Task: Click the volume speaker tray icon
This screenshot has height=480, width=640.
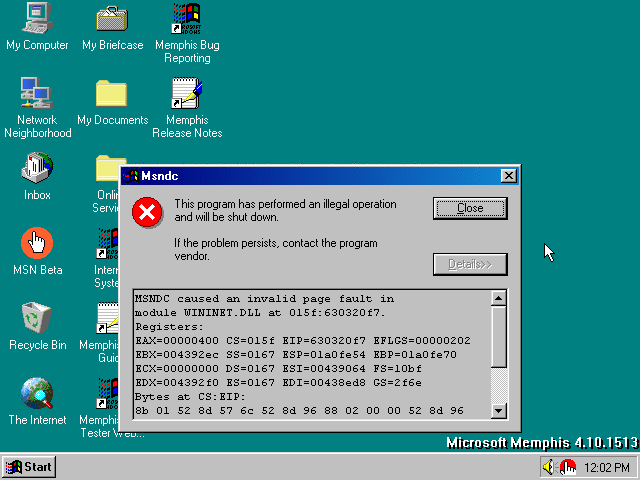Action: [549, 467]
